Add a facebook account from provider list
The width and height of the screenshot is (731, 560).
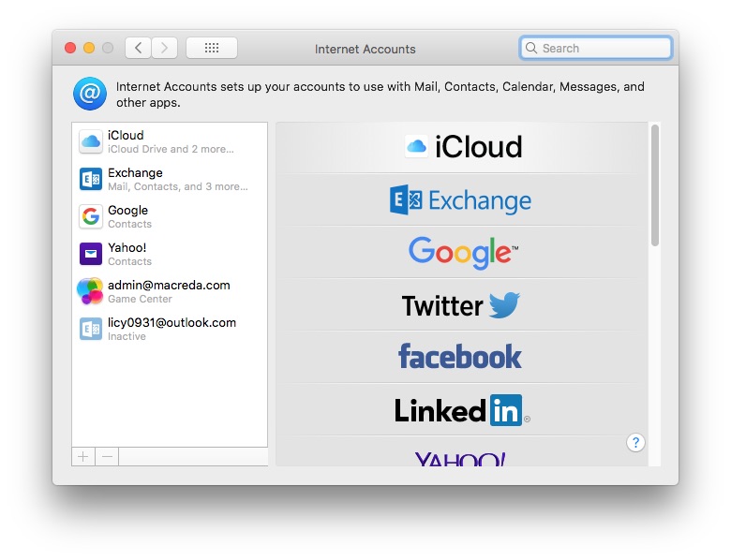pyautogui.click(x=461, y=357)
